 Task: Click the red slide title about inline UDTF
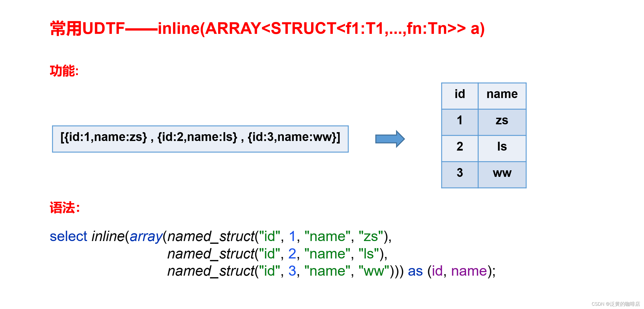pyautogui.click(x=267, y=28)
